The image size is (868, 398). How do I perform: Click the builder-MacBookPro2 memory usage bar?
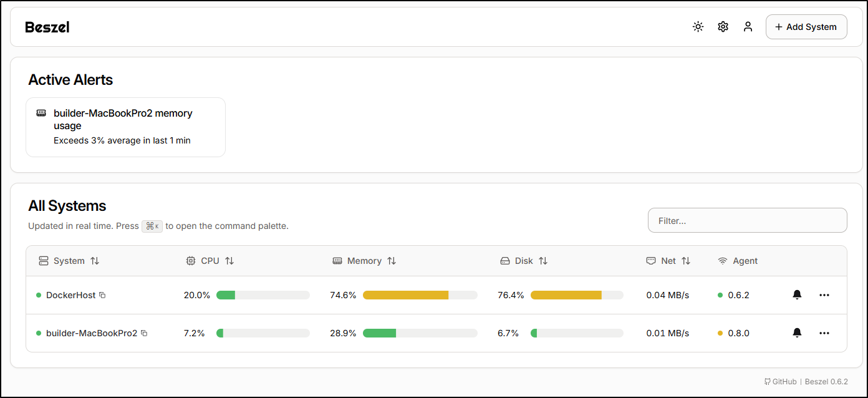pyautogui.click(x=420, y=333)
